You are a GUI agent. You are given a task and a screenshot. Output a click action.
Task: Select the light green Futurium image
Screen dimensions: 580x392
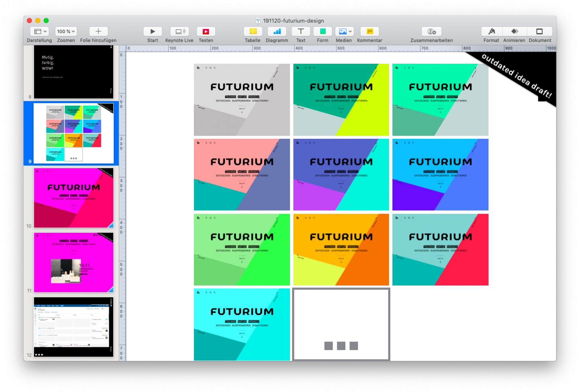pos(242,250)
